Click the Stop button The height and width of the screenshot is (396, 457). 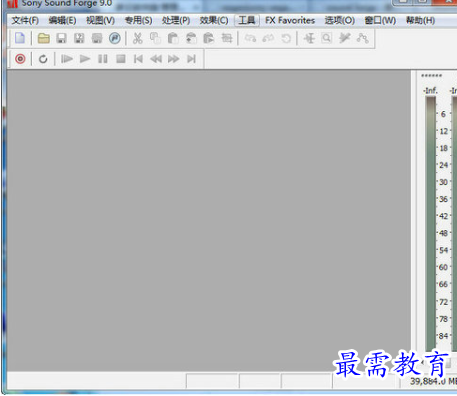tap(121, 59)
